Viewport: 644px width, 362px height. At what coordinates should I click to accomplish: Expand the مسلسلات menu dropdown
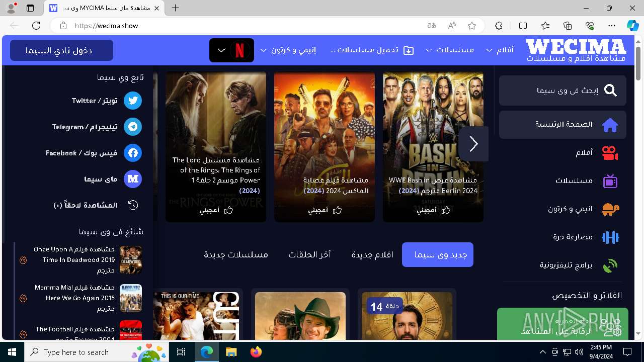pyautogui.click(x=429, y=50)
